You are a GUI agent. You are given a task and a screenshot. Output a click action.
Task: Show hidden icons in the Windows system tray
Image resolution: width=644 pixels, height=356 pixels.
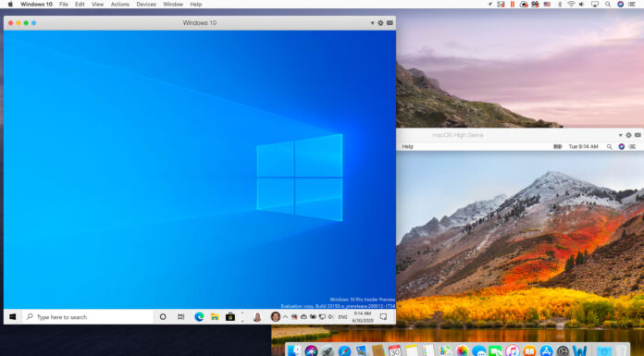[x=285, y=317]
